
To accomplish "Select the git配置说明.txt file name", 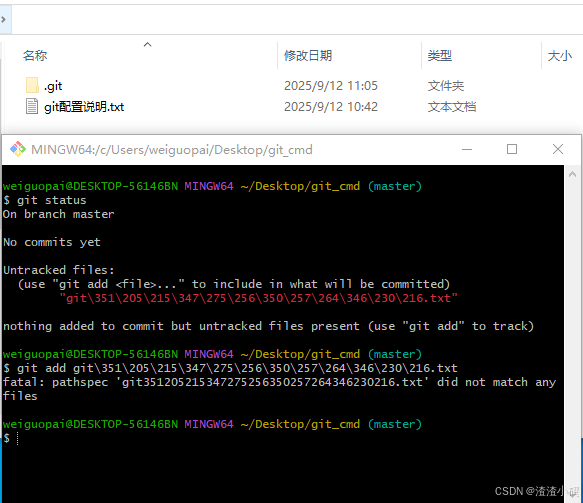I will [x=84, y=107].
